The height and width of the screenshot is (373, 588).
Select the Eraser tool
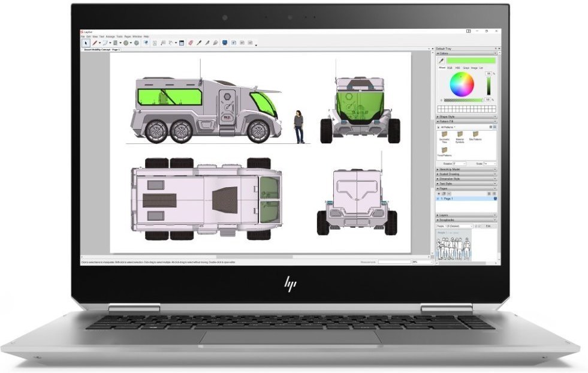pyautogui.click(x=191, y=43)
